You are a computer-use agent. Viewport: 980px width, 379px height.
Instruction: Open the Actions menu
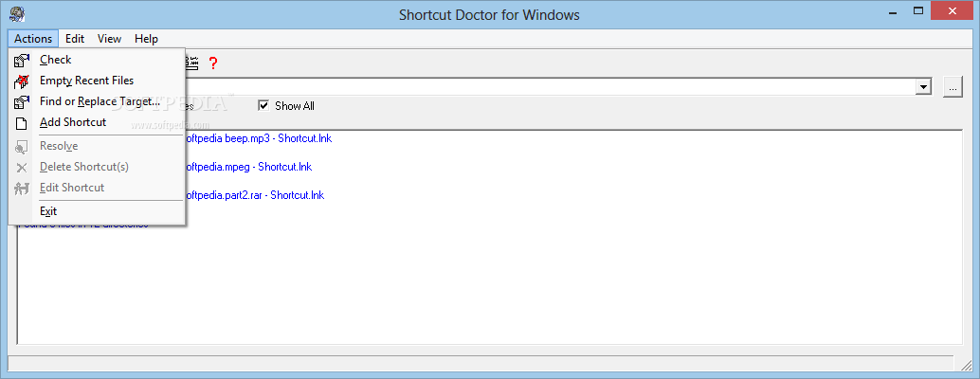[x=33, y=39]
